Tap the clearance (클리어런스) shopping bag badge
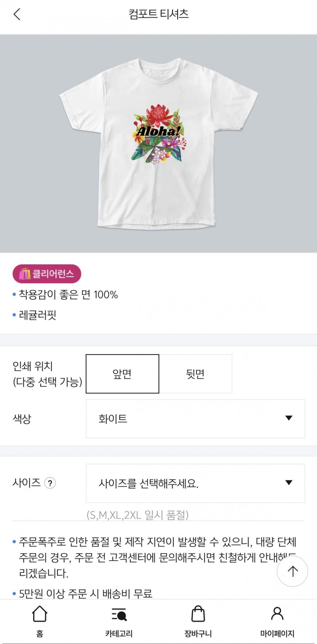The width and height of the screenshot is (317, 644). [x=47, y=274]
